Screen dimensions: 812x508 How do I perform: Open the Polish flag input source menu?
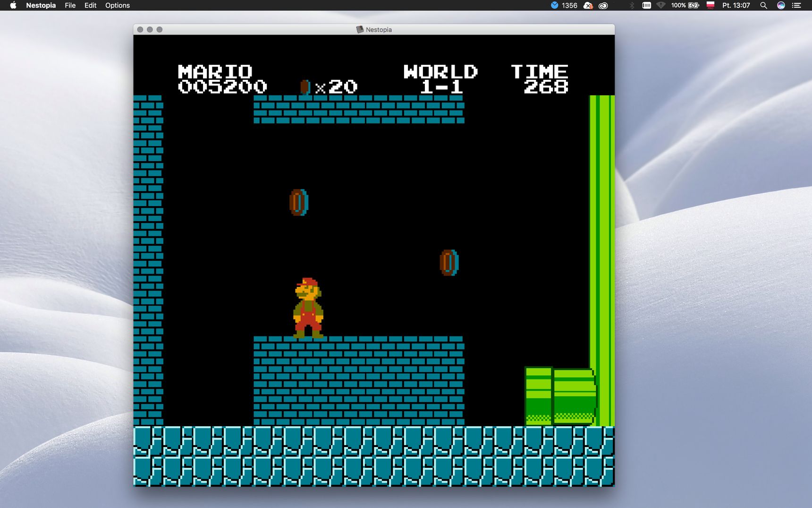[x=710, y=5]
